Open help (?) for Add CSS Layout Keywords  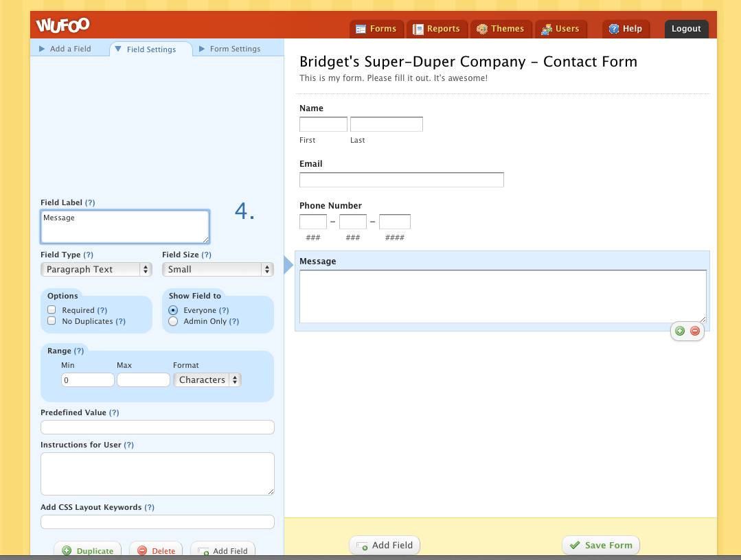click(x=149, y=507)
